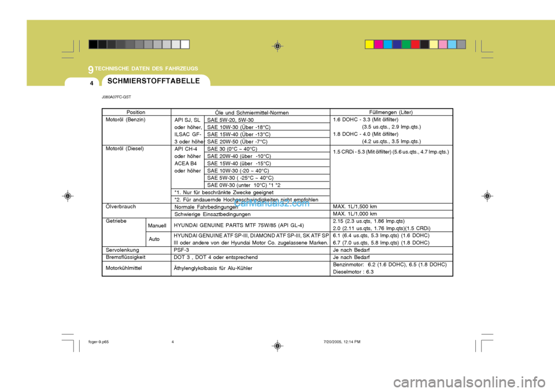Screen dimensions: 555x392
Task: Click the Bremsflüssigkeit row label
Action: (125, 257)
